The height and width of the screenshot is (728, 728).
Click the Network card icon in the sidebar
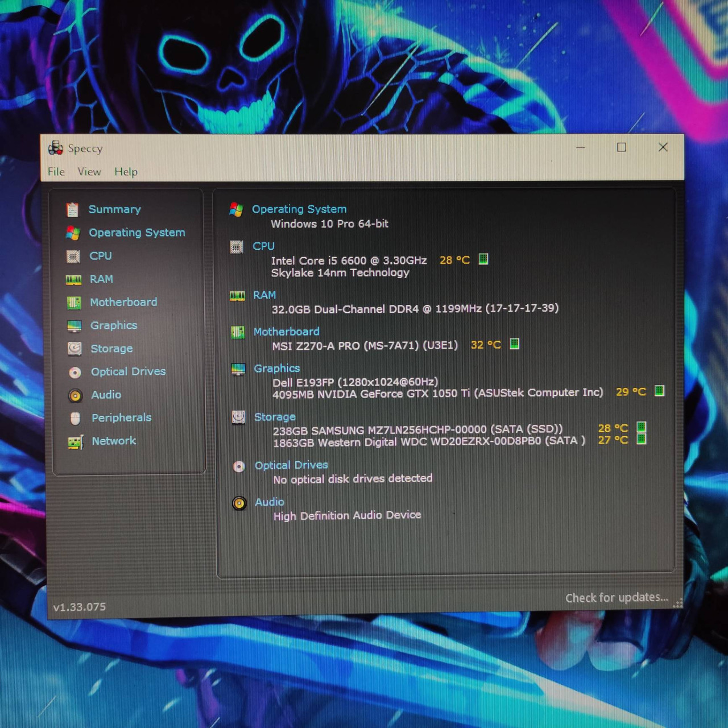pyautogui.click(x=76, y=442)
